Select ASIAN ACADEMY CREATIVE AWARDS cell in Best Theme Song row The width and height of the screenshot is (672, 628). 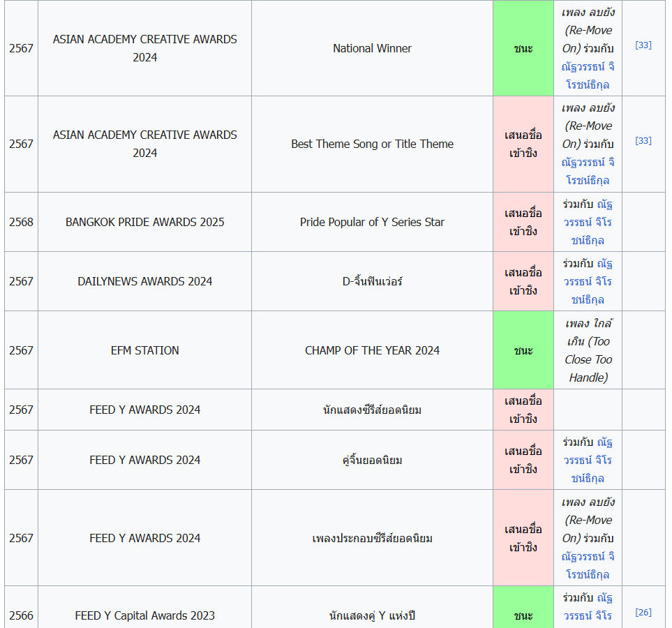point(145,144)
